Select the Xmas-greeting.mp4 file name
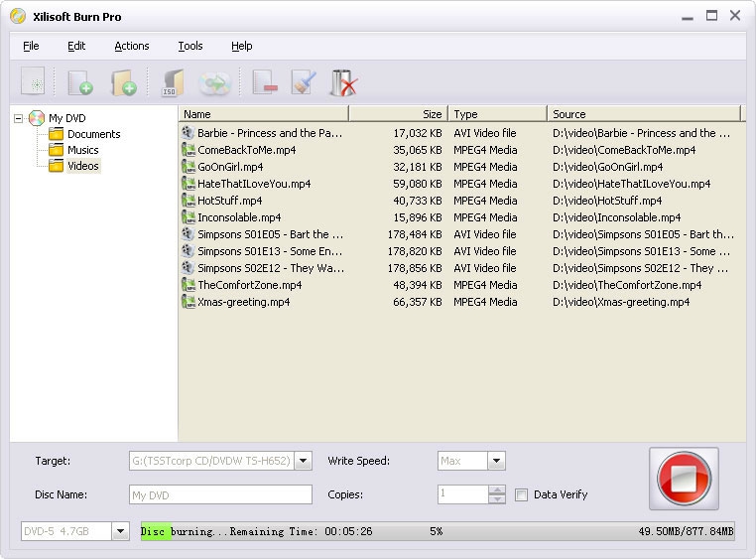Image resolution: width=756 pixels, height=559 pixels. (x=243, y=302)
